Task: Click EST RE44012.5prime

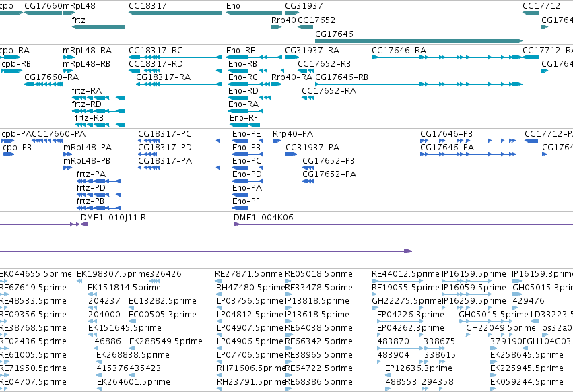Action: pyautogui.click(x=405, y=274)
